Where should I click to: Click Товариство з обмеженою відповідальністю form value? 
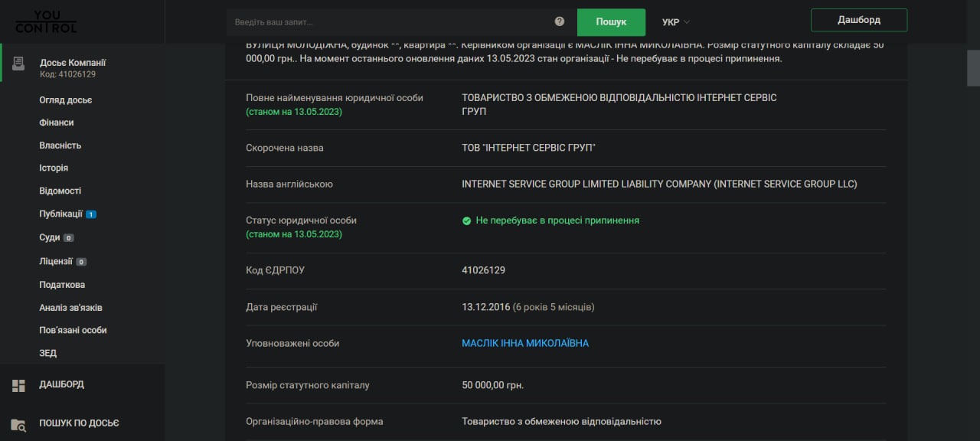tap(561, 421)
